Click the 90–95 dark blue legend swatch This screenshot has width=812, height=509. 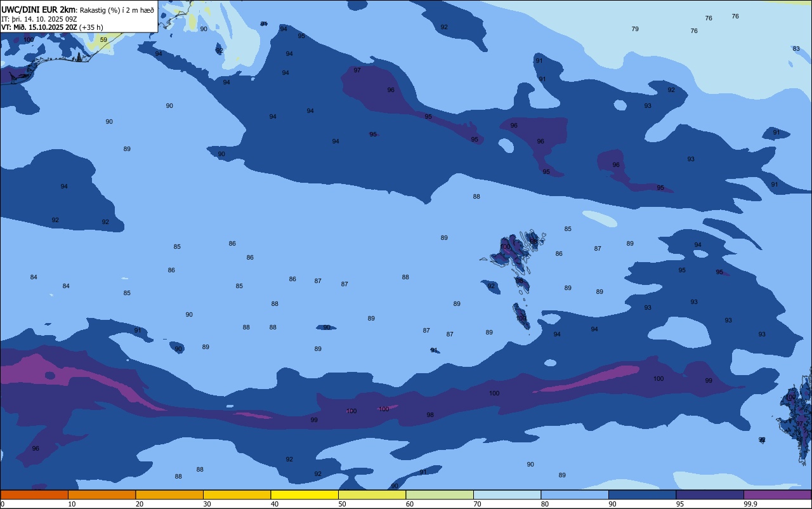tap(642, 494)
